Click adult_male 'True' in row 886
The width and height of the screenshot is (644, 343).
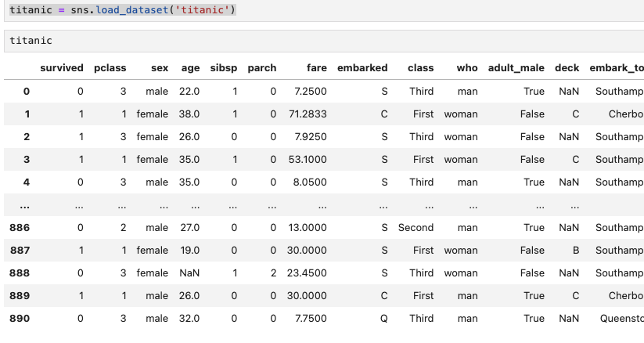pos(534,227)
